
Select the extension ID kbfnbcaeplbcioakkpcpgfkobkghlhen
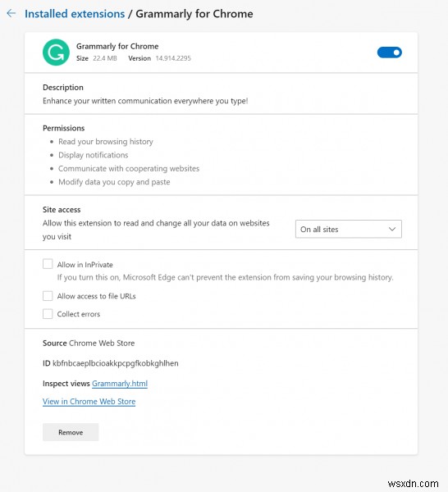pos(115,363)
